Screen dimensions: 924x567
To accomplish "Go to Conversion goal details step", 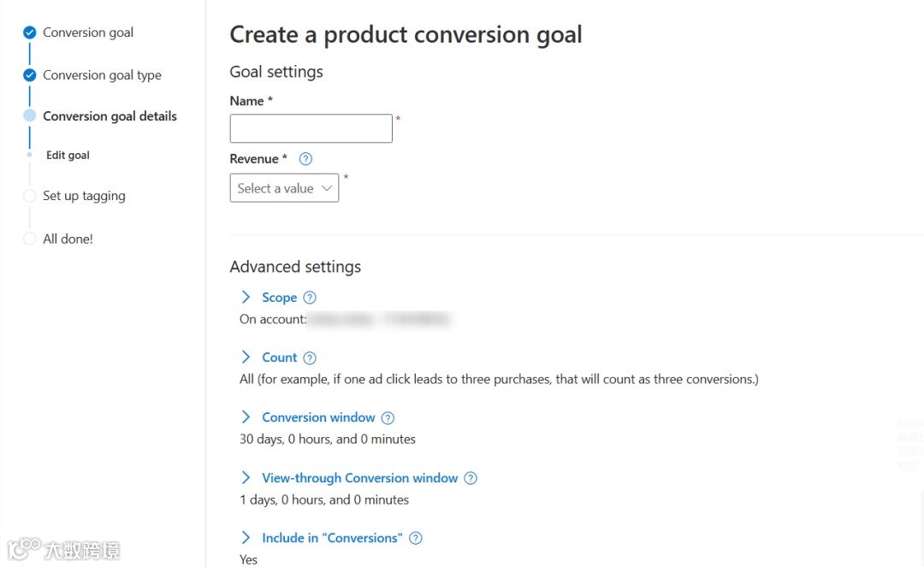I will [110, 116].
